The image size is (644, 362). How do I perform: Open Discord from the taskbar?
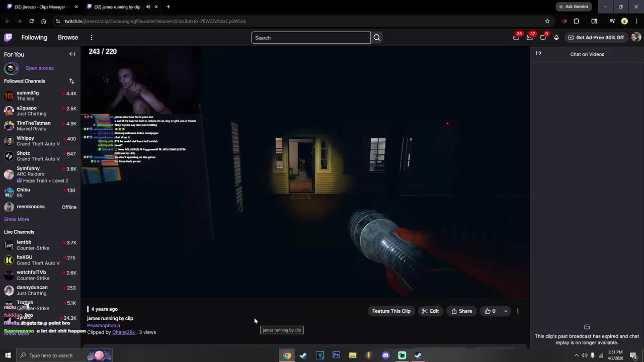385,355
